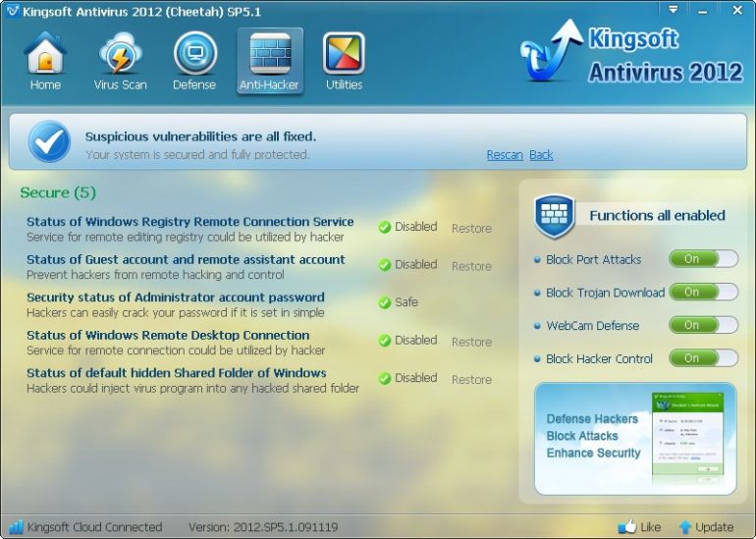Click Safe status text
The image size is (756, 539).
tap(406, 302)
